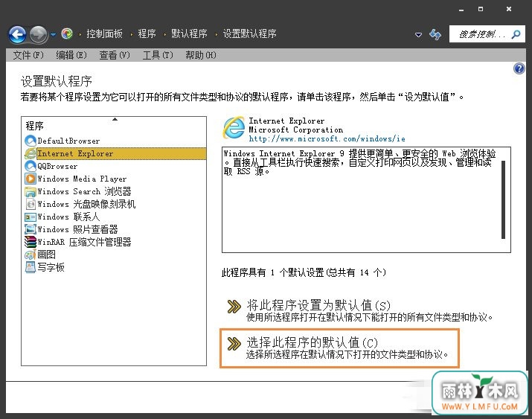Image resolution: width=532 pixels, height=419 pixels.
Task: Go to 控制面板 breadcrumb
Action: pos(104,33)
